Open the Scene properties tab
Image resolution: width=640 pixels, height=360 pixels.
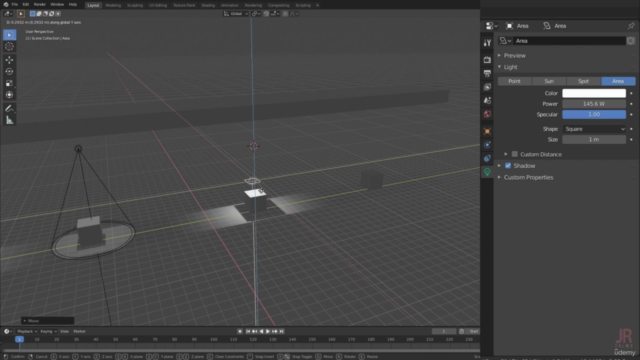point(487,100)
